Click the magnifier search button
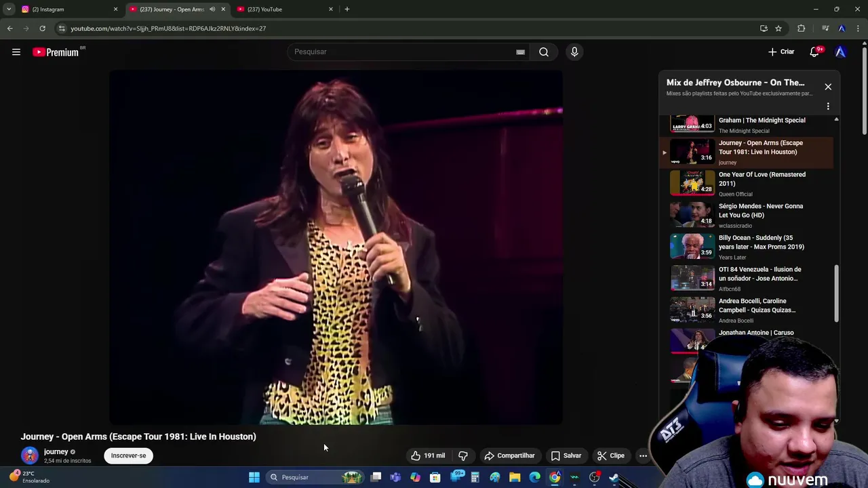 pos(544,52)
